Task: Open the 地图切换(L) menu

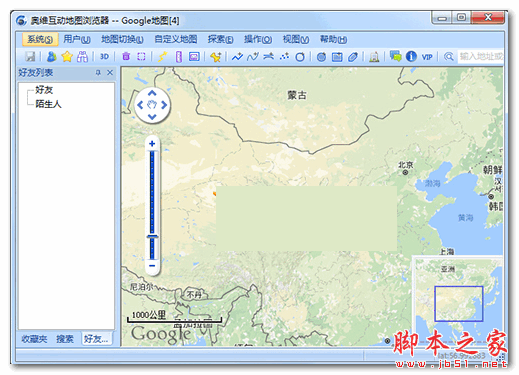Action: pos(122,39)
